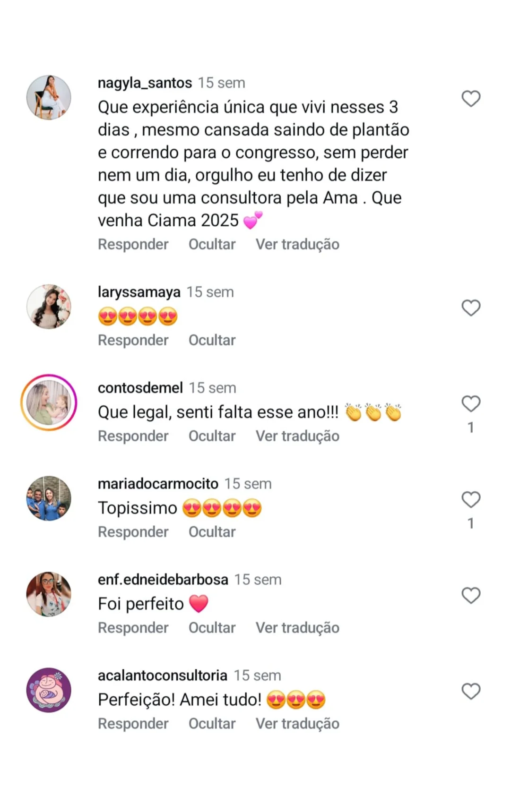This screenshot has height=812, width=511.
Task: Open laryssamaya username profile link
Action: [139, 292]
